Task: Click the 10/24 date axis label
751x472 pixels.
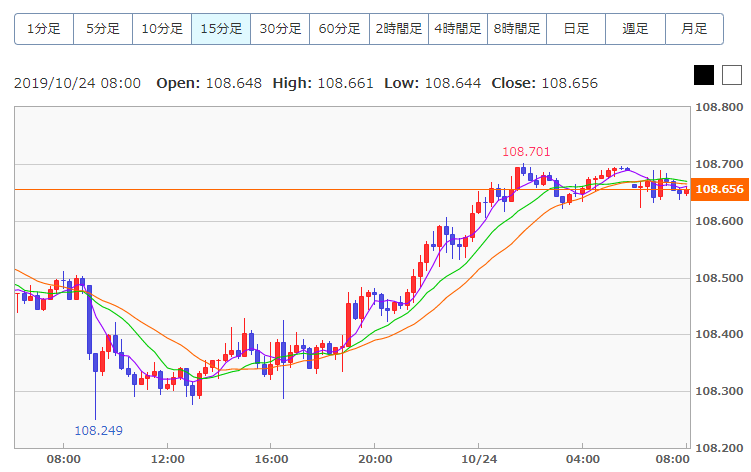Action: point(479,460)
